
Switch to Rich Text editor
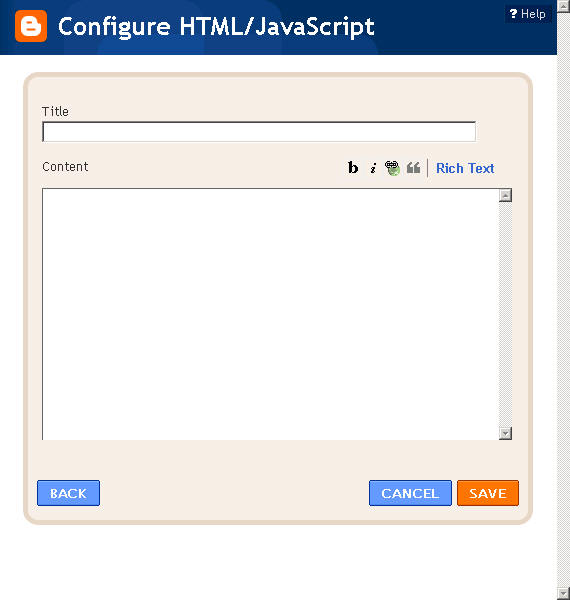tap(465, 168)
